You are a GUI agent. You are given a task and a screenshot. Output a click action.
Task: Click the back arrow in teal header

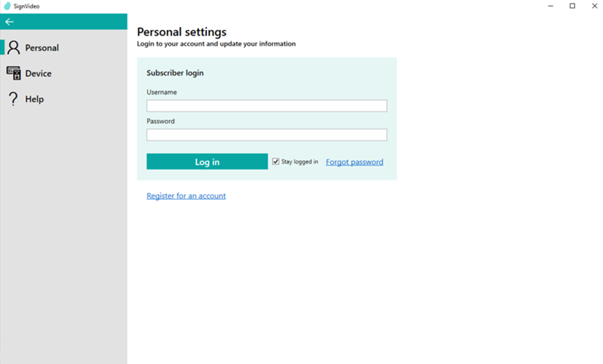tap(9, 22)
